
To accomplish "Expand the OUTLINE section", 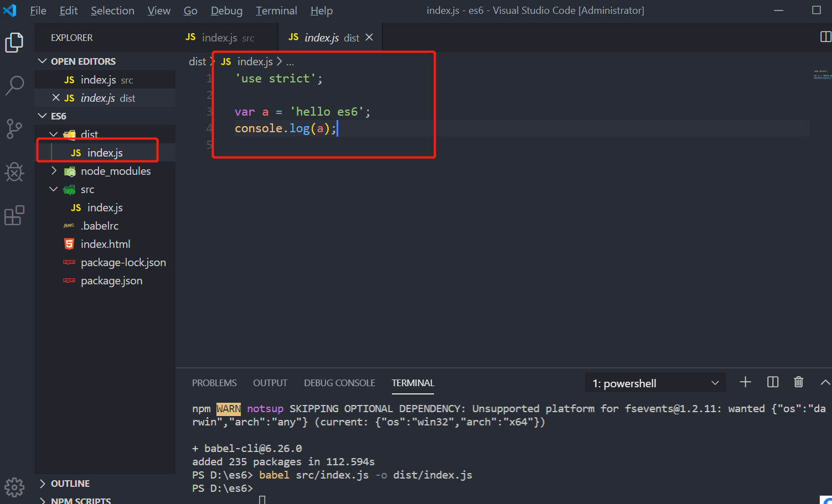I will tap(70, 484).
